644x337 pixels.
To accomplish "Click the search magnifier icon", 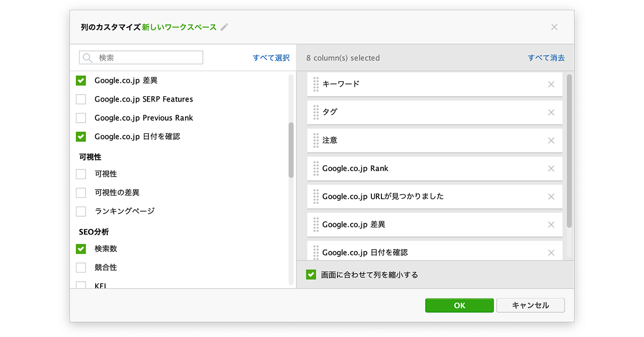I will coord(88,58).
